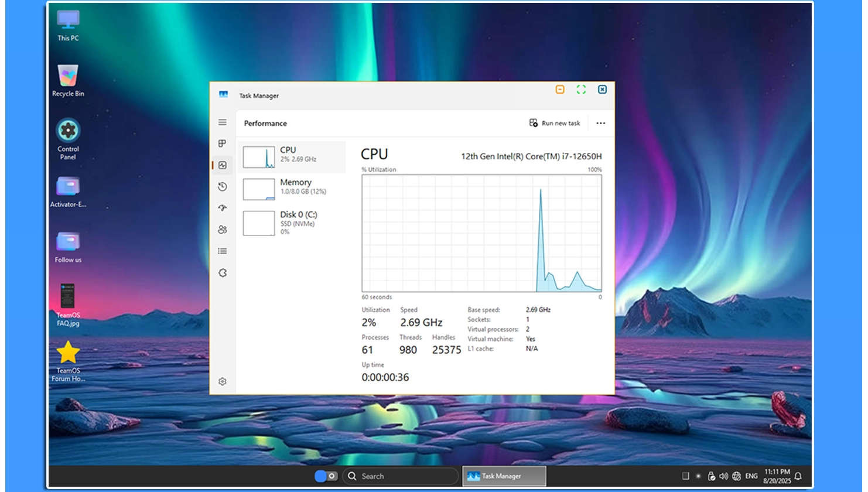Toggle the taskbar widget switch
This screenshot has width=868, height=492.
pyautogui.click(x=326, y=476)
